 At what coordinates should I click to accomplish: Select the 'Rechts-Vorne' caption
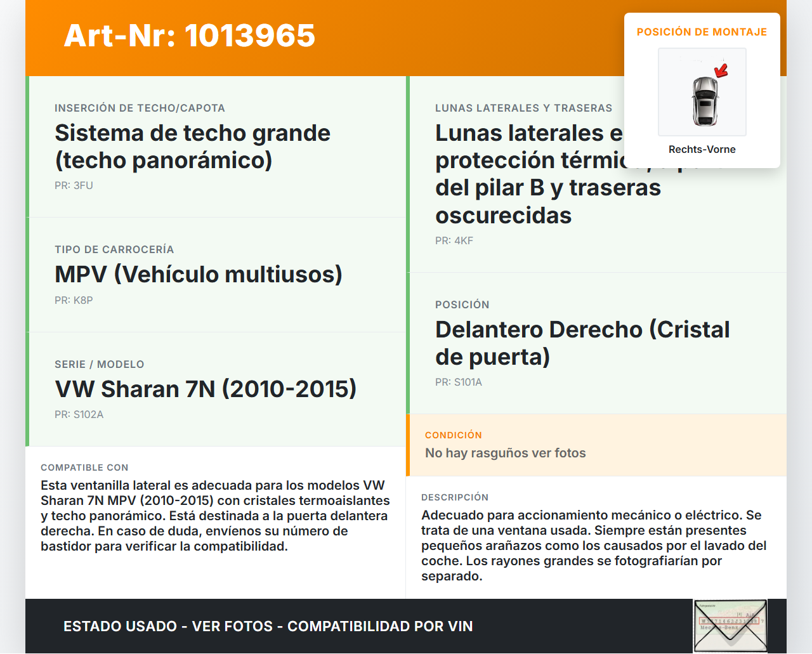click(x=702, y=150)
